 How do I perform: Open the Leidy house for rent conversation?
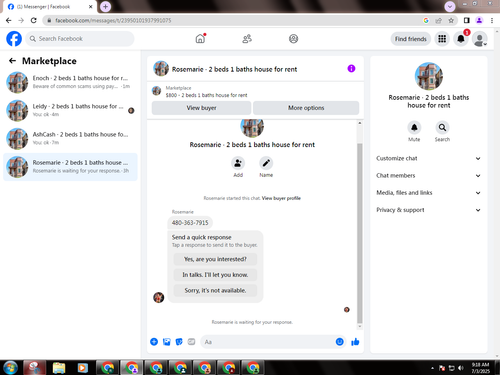(x=70, y=110)
